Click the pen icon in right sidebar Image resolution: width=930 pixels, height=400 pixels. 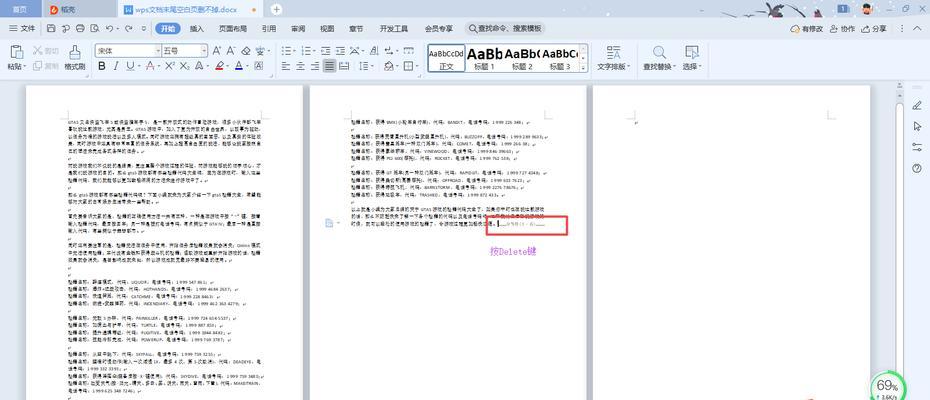pos(917,105)
